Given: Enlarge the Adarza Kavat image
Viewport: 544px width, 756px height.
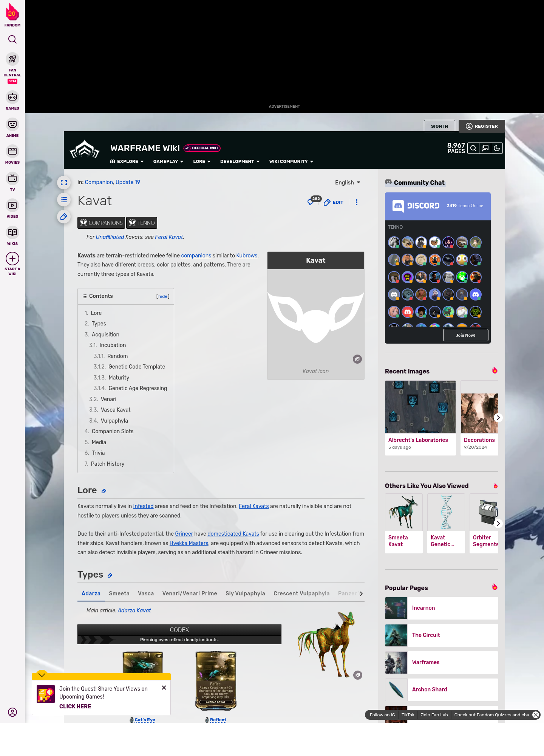Looking at the screenshot, I should [x=358, y=675].
